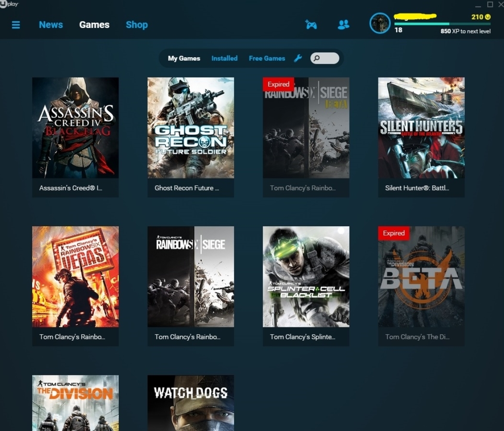Image resolution: width=504 pixels, height=431 pixels.
Task: Open Splinter Cell Blacklist cover
Action: click(306, 277)
